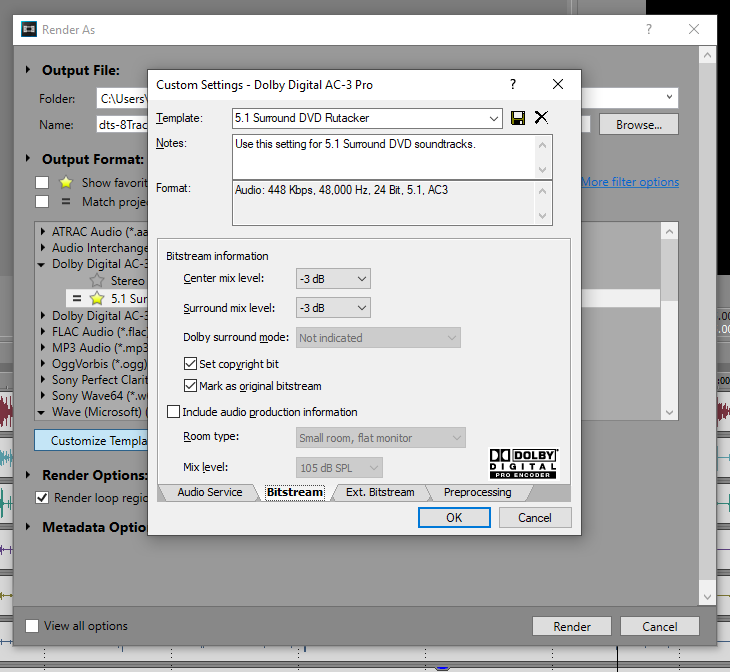The width and height of the screenshot is (730, 672).
Task: Click Cancel in Render As window
Action: pos(660,627)
